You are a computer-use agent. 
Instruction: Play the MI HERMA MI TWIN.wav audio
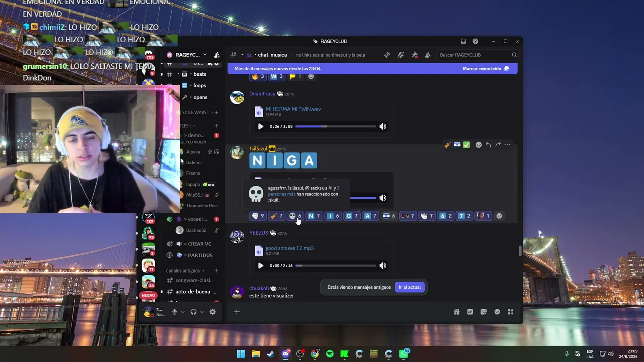click(260, 126)
